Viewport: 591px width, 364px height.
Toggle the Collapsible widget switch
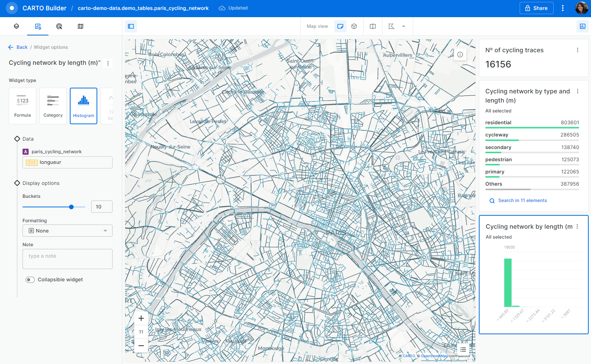30,280
